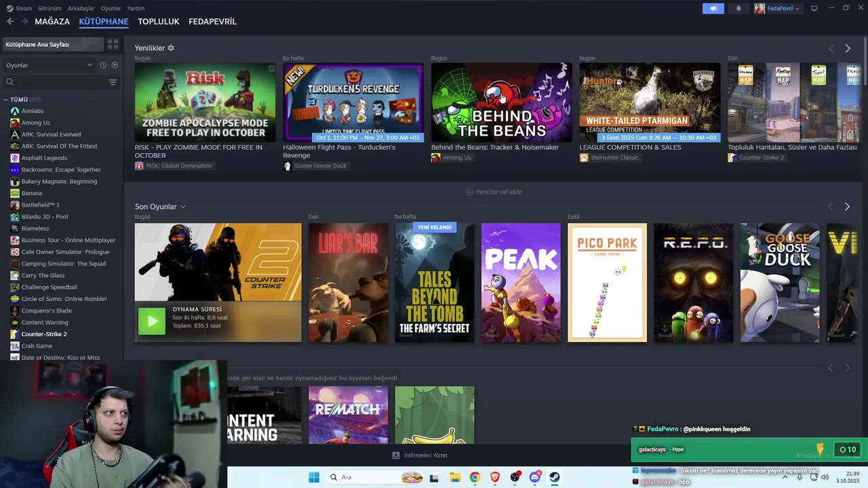Open Google Chrome from the taskbar
This screenshot has width=868, height=488.
pos(475,477)
